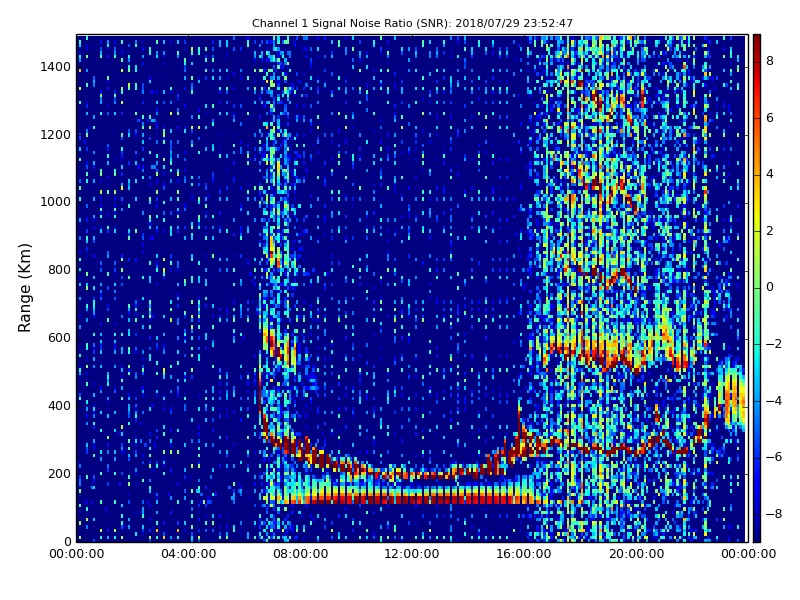Click the 04:00:00 time axis label
The image size is (800, 600).
click(188, 554)
